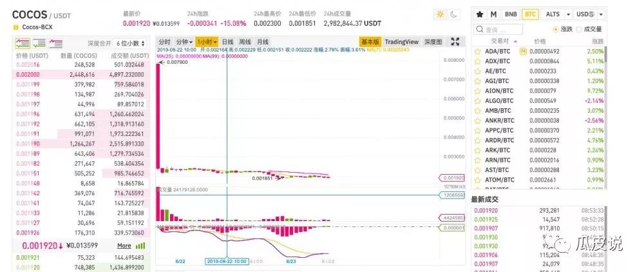Favorite the ATOM/BTC pair star
Screen dimensions: 644x272
478,180
